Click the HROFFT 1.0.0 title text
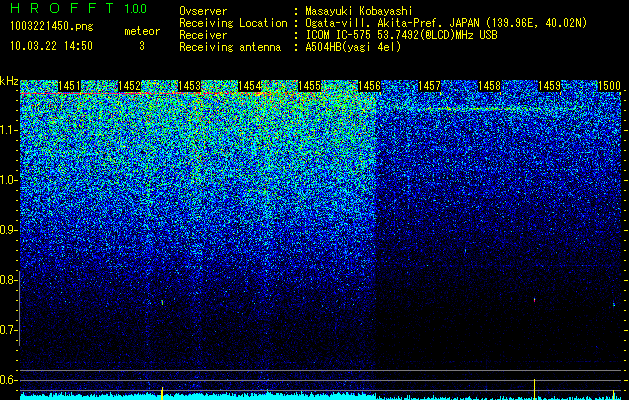 tap(79, 8)
